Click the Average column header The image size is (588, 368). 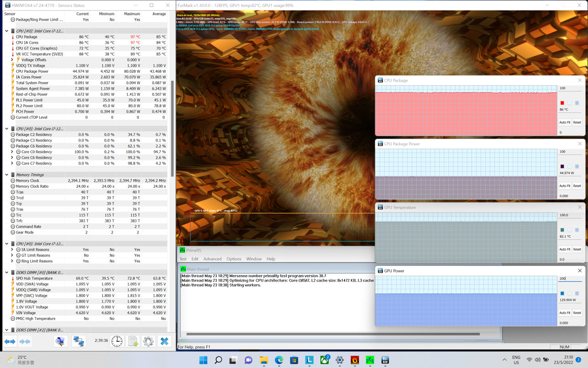point(159,14)
